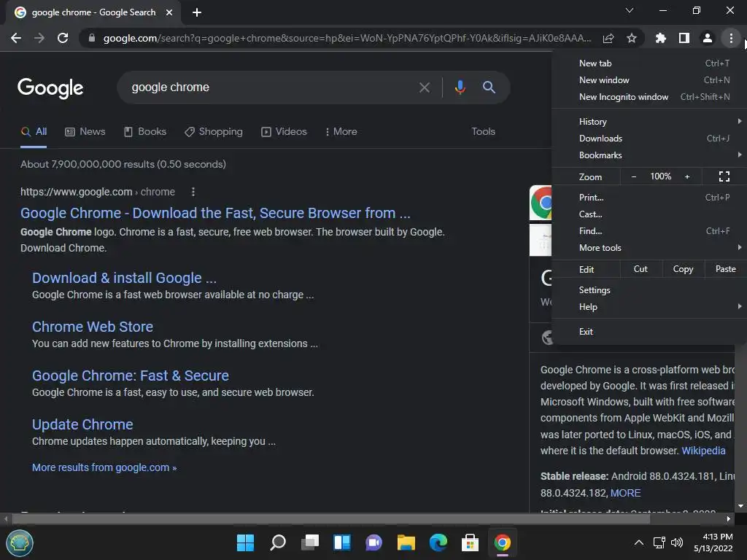Bookmark this tab with the star icon
Image resolution: width=747 pixels, height=560 pixels.
(632, 38)
